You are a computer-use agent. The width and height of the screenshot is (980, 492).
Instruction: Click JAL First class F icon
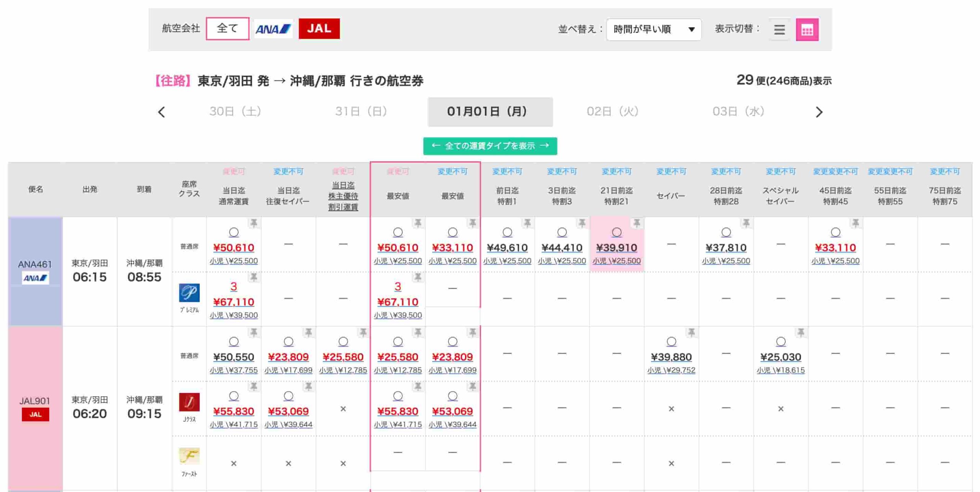189,456
